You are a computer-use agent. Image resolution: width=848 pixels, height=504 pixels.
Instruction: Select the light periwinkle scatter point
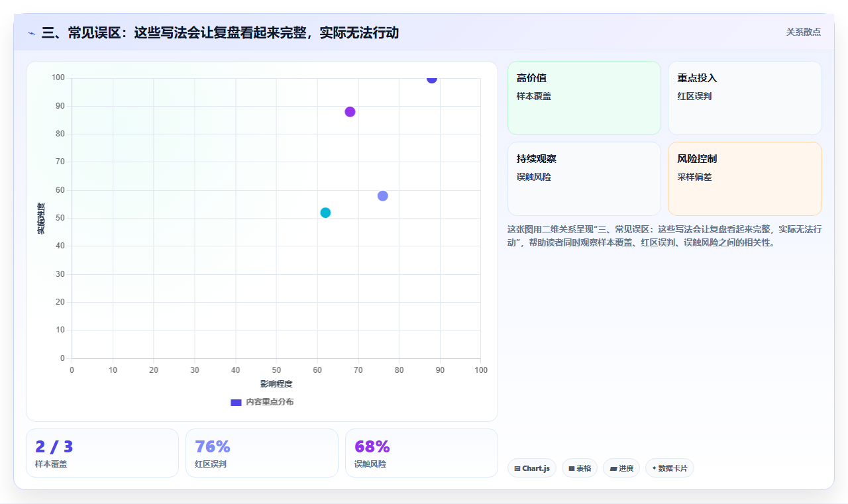(x=383, y=195)
